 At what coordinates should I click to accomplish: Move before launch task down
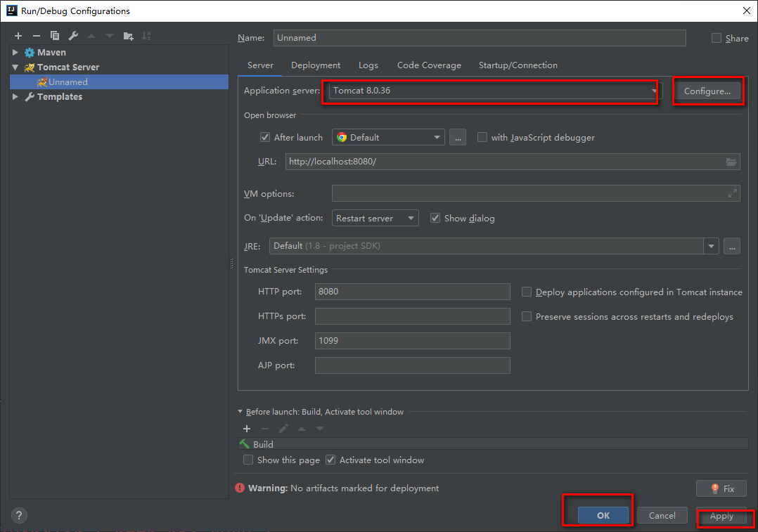coord(320,429)
